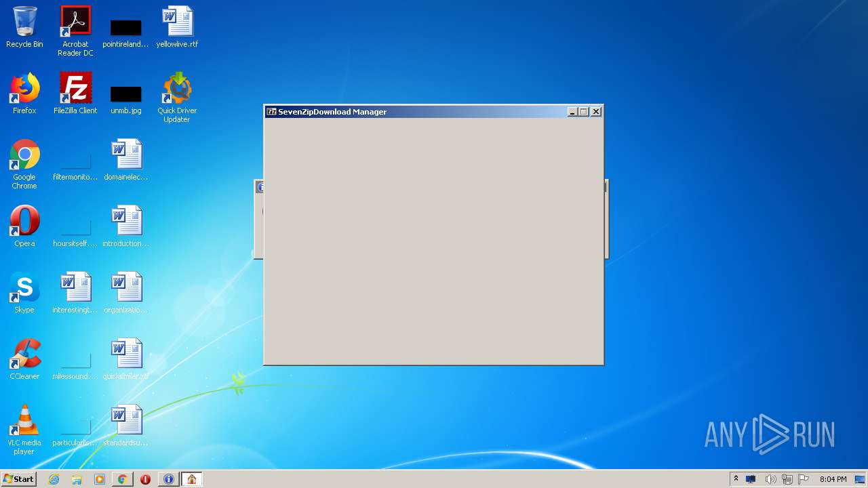This screenshot has height=488, width=868.
Task: Show hidden system tray icons
Action: click(x=736, y=479)
